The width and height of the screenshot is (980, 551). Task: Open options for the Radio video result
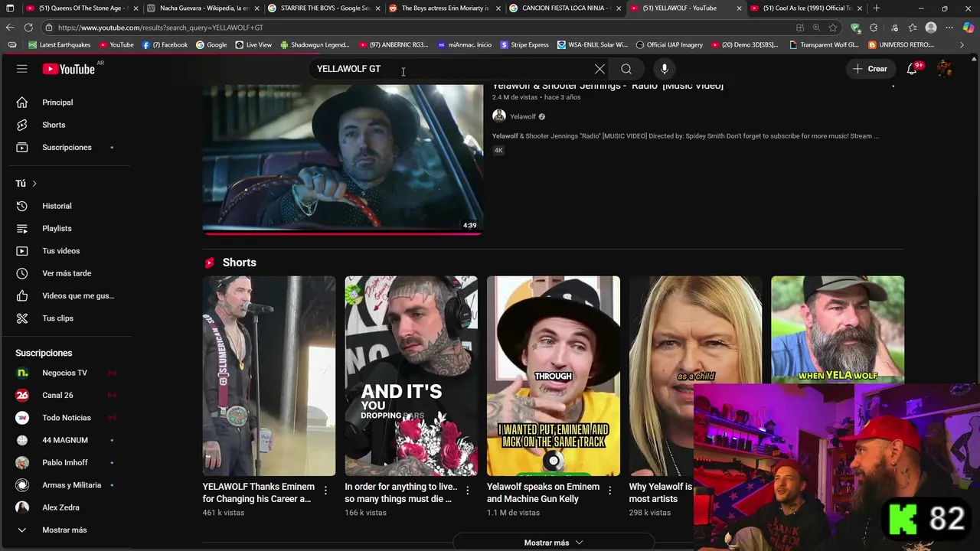coord(893,86)
